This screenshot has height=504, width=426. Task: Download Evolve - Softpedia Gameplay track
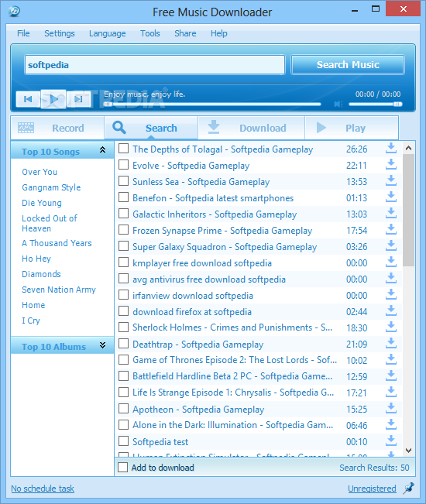click(391, 165)
